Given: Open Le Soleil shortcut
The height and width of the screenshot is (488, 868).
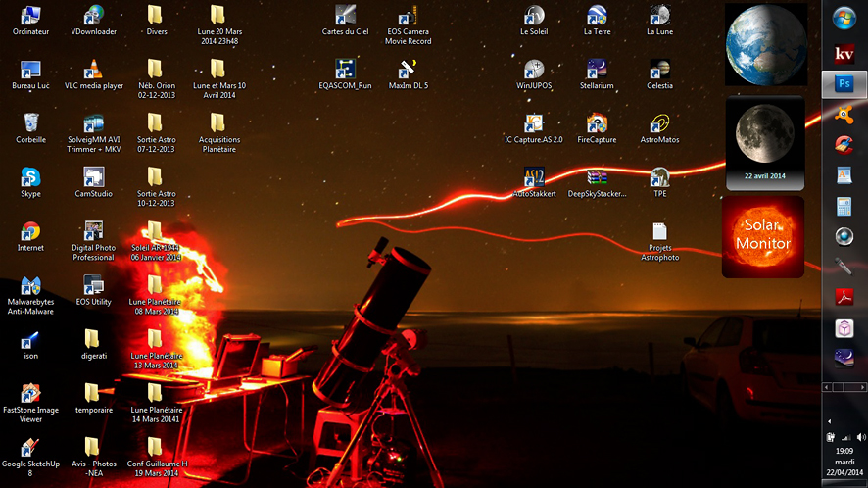Looking at the screenshot, I should (x=534, y=21).
